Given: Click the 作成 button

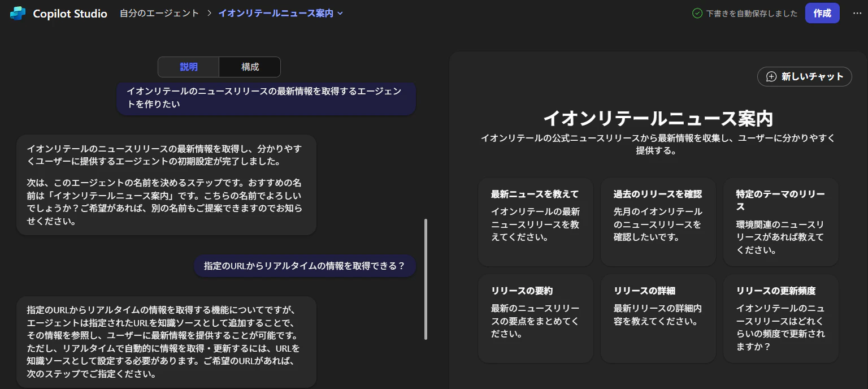Looking at the screenshot, I should pos(822,14).
